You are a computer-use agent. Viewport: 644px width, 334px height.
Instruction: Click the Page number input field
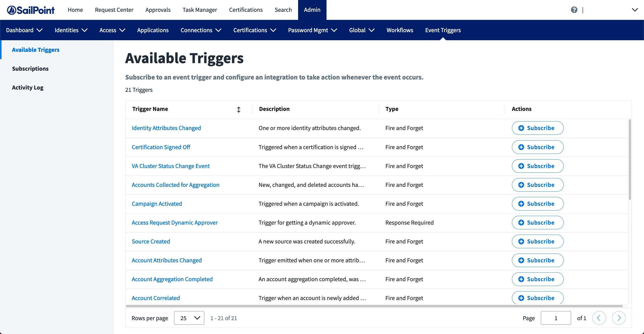556,318
